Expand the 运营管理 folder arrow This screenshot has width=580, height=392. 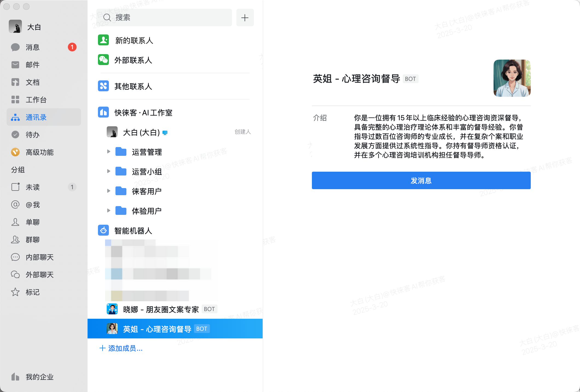coord(109,152)
